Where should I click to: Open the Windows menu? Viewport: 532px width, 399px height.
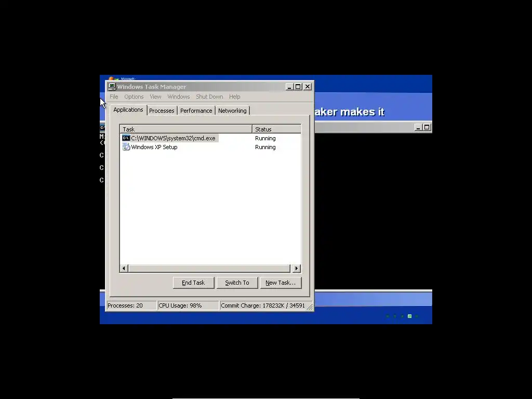[179, 97]
